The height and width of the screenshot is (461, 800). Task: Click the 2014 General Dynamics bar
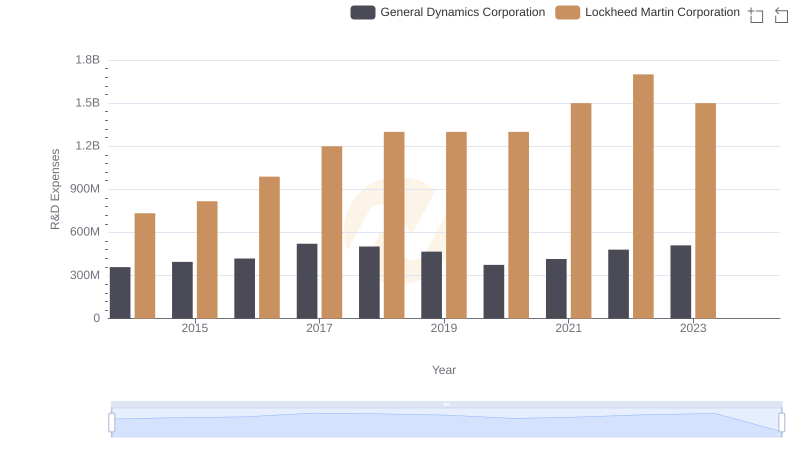[120, 293]
